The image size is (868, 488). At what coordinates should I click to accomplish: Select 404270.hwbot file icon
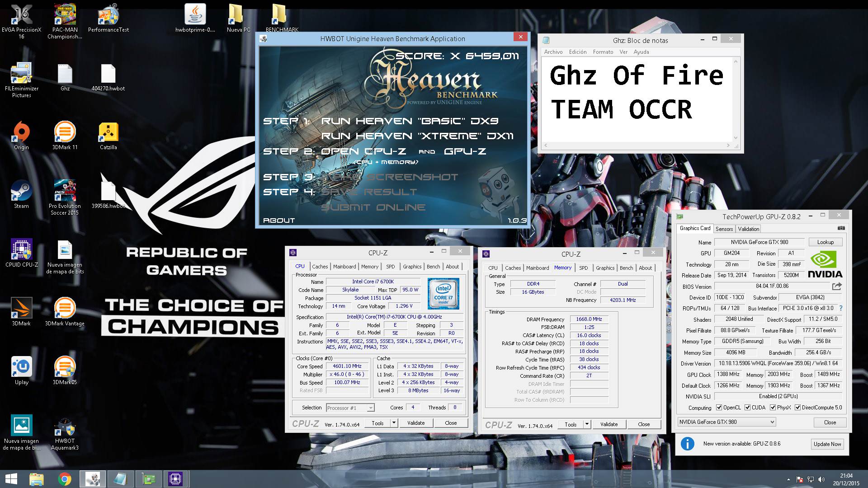coord(108,77)
